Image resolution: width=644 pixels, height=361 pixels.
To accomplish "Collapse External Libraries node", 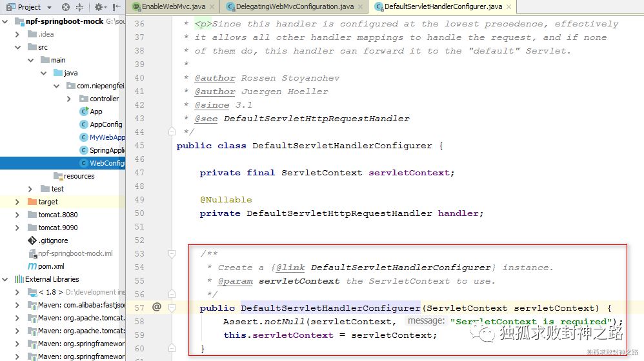I will [x=5, y=279].
